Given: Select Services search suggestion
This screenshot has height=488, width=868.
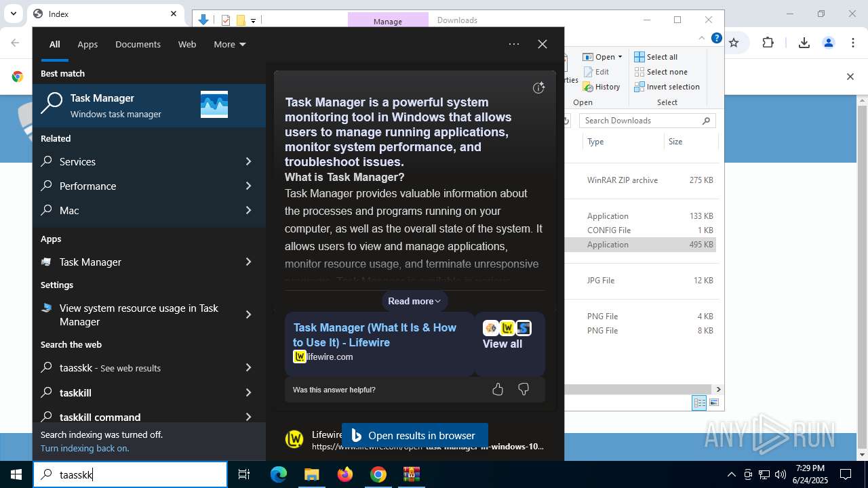Looking at the screenshot, I should 77,161.
